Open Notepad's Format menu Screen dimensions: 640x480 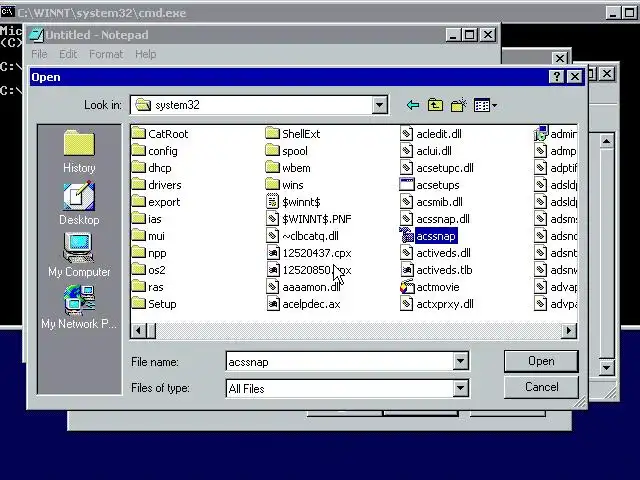tap(106, 54)
